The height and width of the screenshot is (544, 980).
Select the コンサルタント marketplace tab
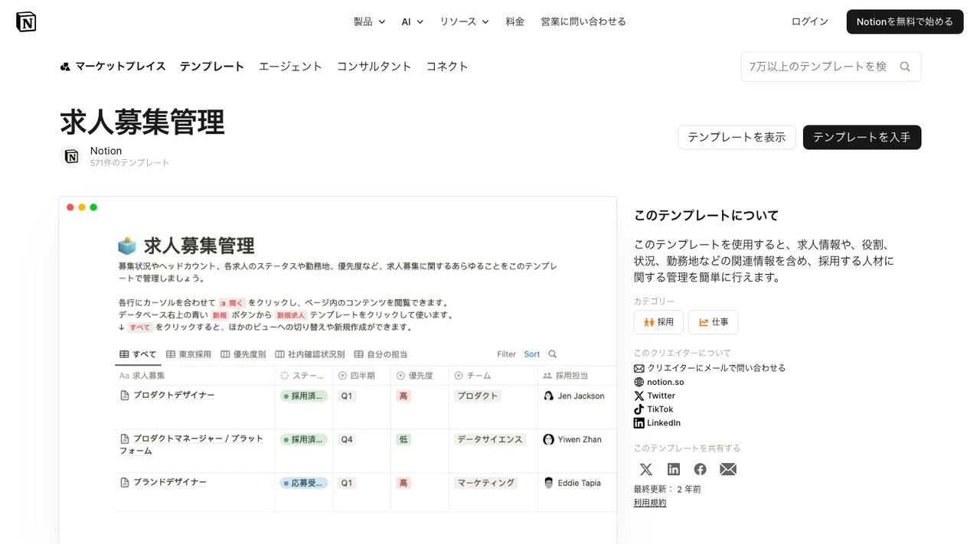click(374, 67)
